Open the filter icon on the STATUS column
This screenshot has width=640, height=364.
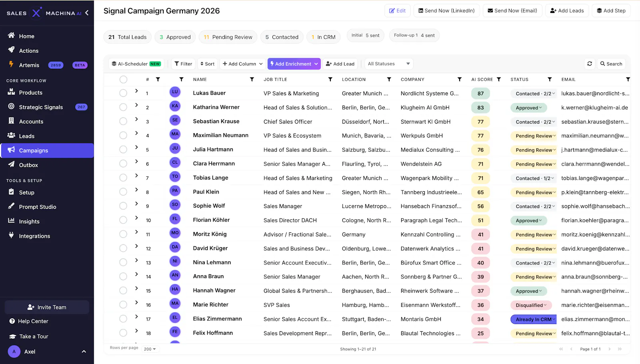pyautogui.click(x=550, y=80)
